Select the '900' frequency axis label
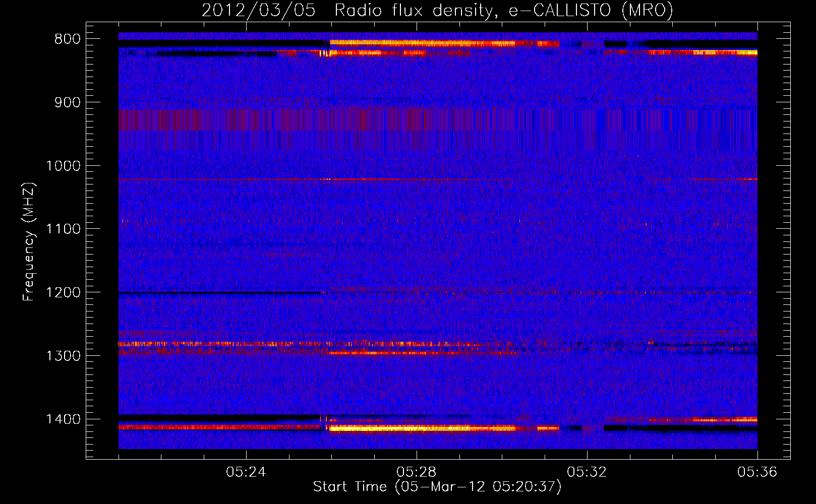This screenshot has width=816, height=504. pyautogui.click(x=67, y=103)
